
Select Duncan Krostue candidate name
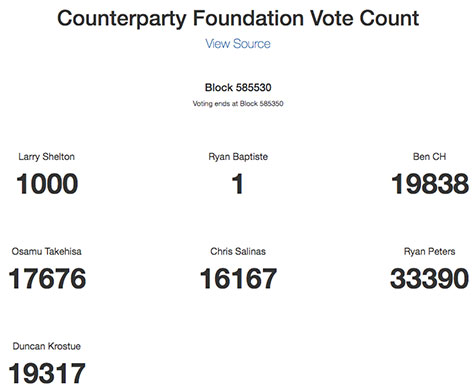tap(47, 346)
